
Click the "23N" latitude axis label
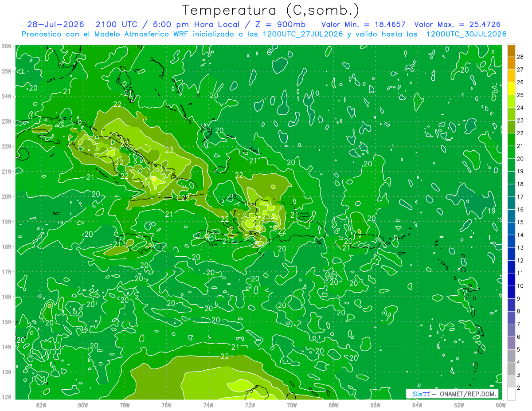[x=7, y=121]
